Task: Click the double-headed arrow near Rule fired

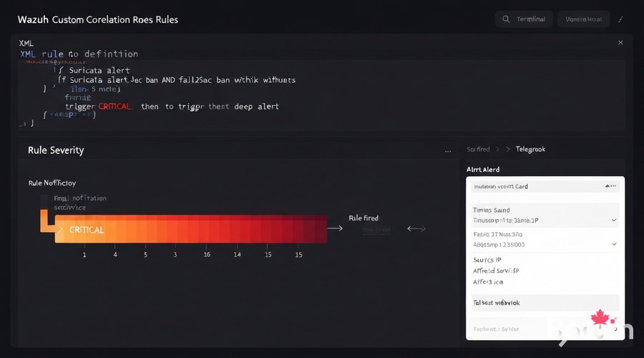Action: [416, 228]
